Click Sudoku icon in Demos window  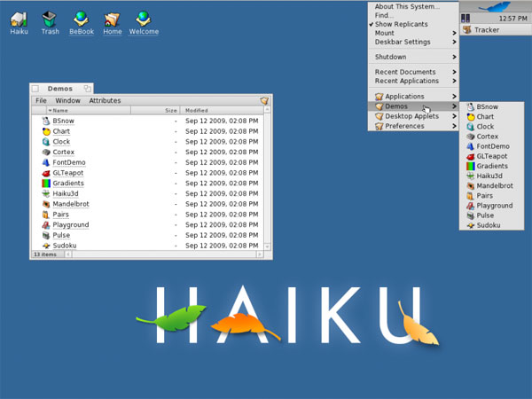pos(46,246)
